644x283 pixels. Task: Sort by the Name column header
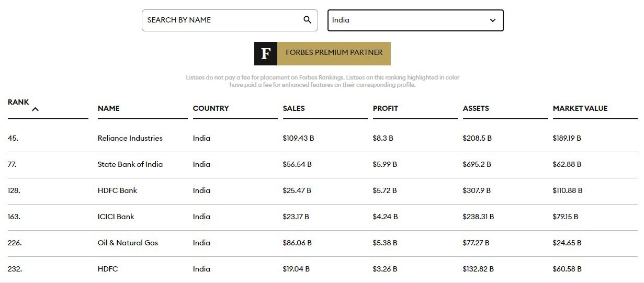coord(109,108)
